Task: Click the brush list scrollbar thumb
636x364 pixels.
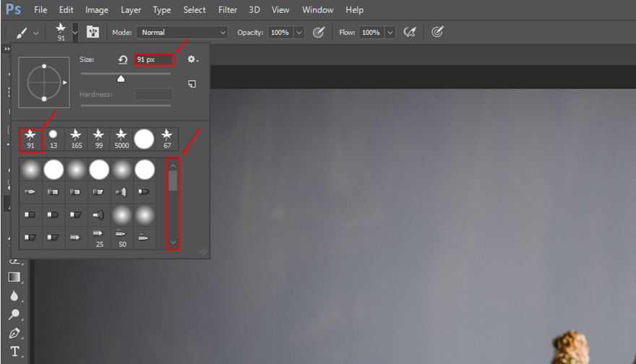Action: coord(173,181)
